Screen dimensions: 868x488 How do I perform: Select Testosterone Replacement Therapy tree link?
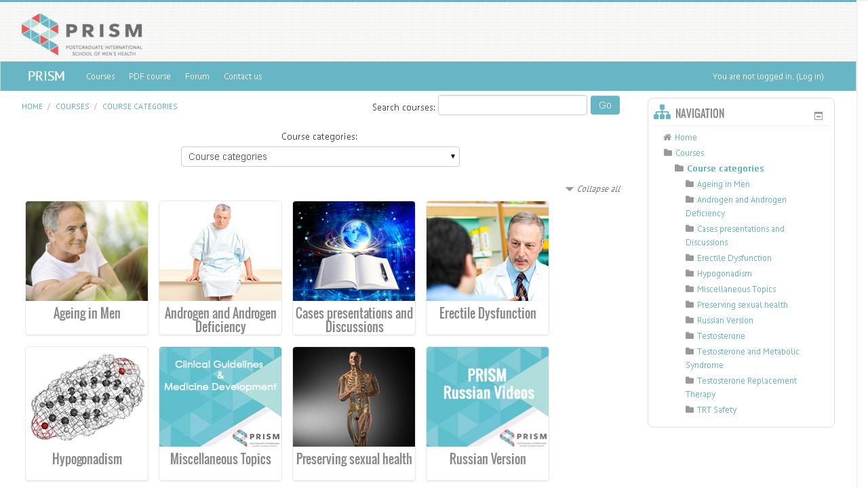tap(741, 388)
